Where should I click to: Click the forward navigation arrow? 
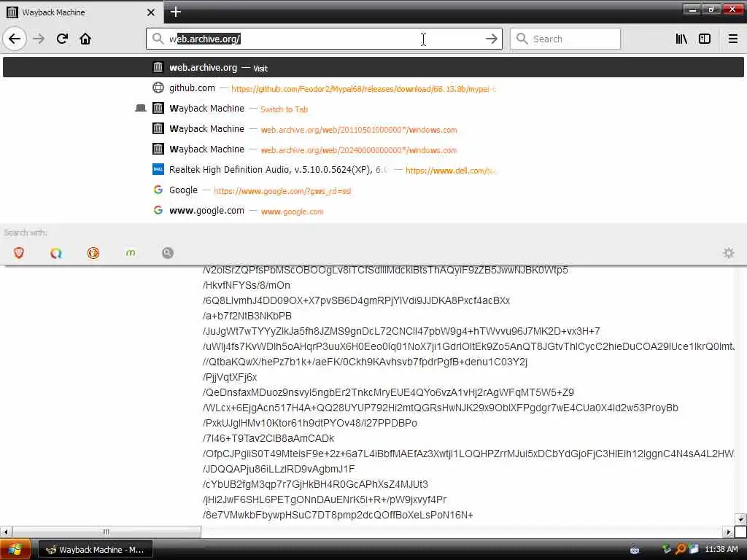point(39,39)
